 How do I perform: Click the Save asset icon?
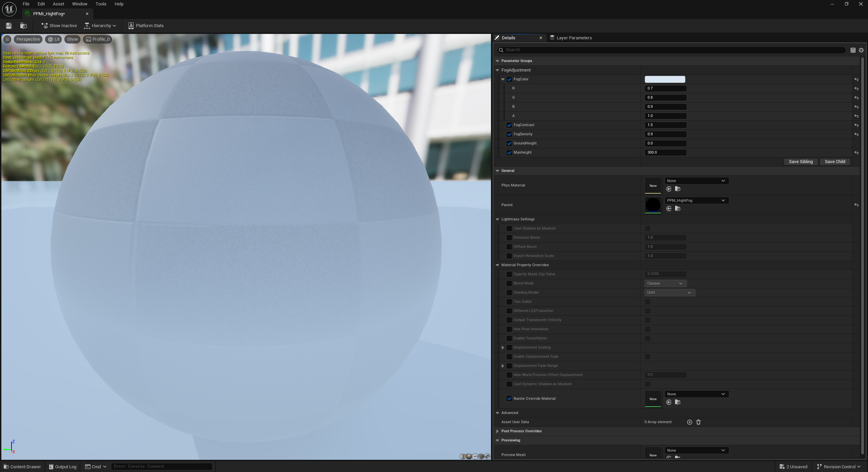(9, 26)
